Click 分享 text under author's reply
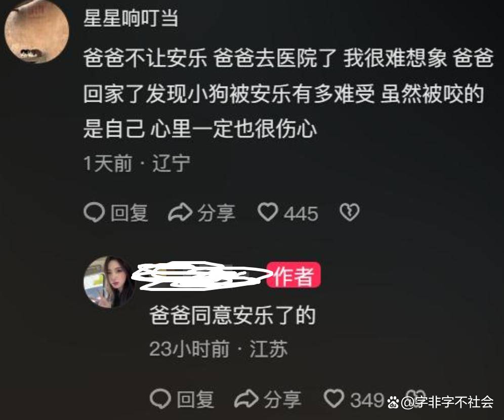The image size is (504, 420). [282, 399]
